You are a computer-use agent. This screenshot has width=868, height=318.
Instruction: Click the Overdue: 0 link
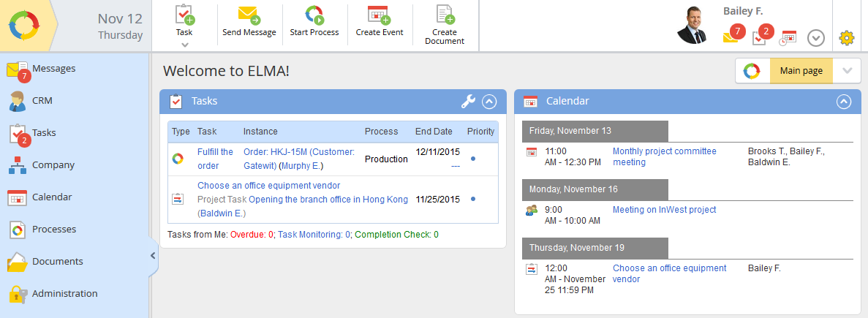(252, 235)
